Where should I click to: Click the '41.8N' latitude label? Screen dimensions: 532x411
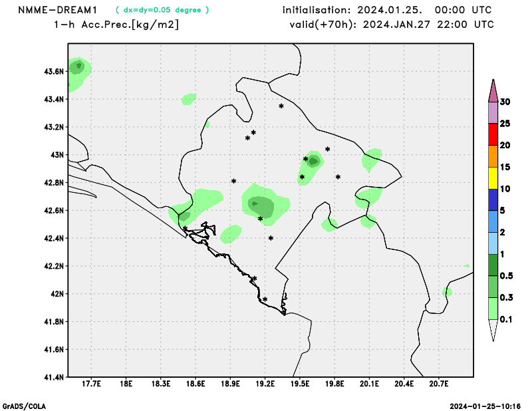[x=54, y=322]
